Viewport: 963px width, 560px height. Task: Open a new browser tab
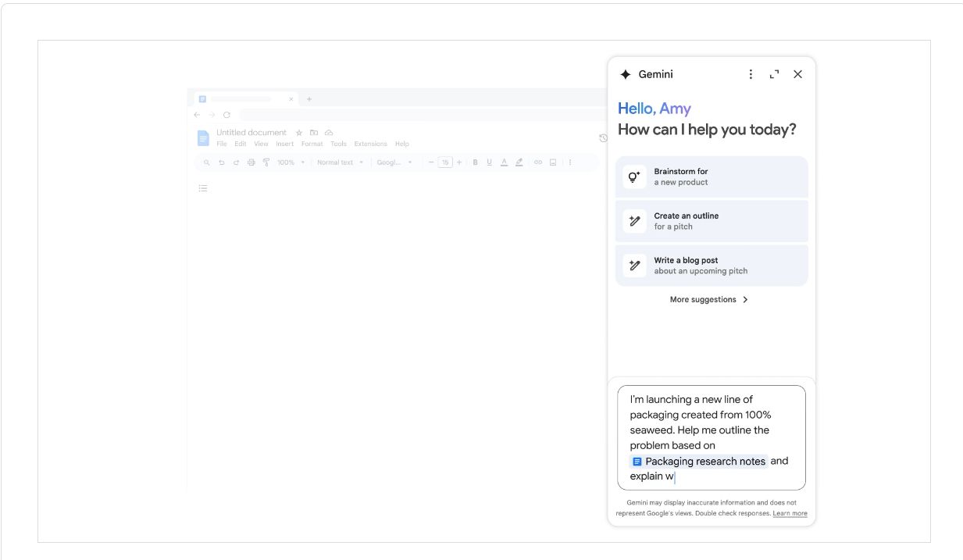tap(309, 99)
